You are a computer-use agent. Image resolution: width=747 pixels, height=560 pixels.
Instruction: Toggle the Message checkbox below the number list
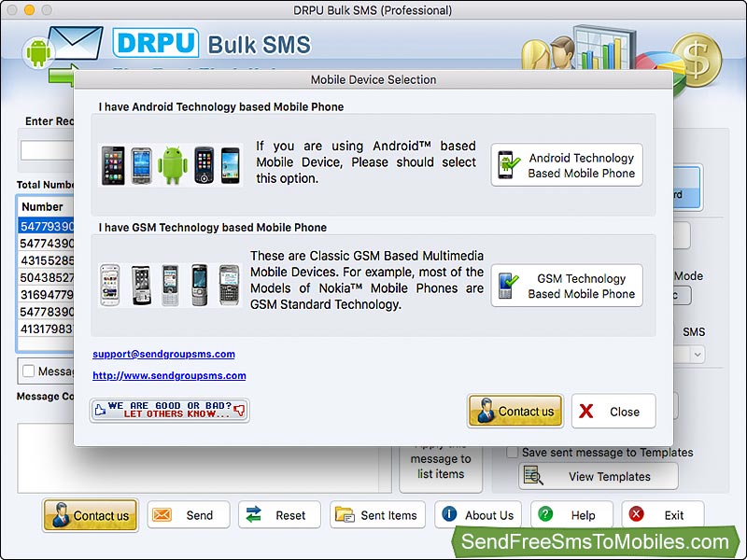29,371
